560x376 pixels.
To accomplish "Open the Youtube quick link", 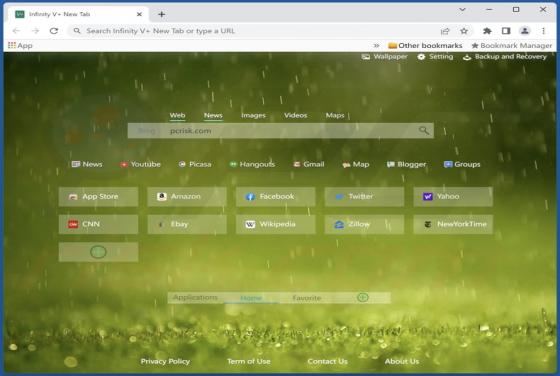I will [x=140, y=164].
